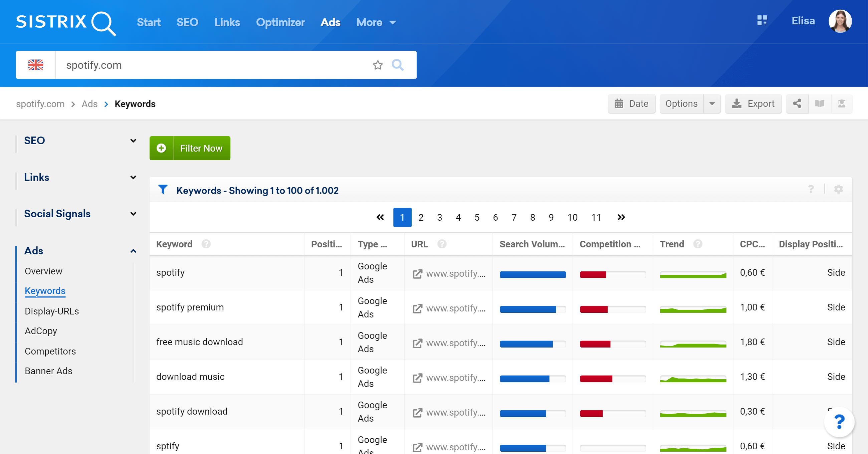
Task: Open the SEO top navigation tab
Action: pyautogui.click(x=187, y=22)
